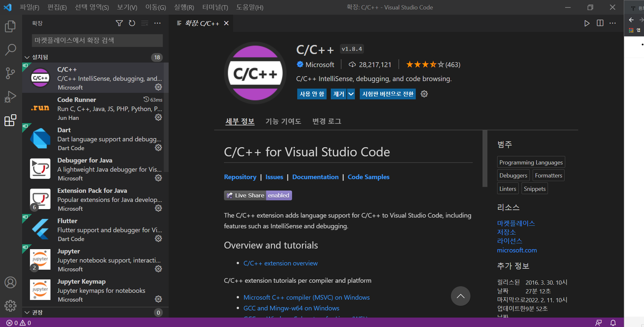Open manage gear for Debugger for Java
Viewport: 644px width, 327px height.
tap(158, 178)
